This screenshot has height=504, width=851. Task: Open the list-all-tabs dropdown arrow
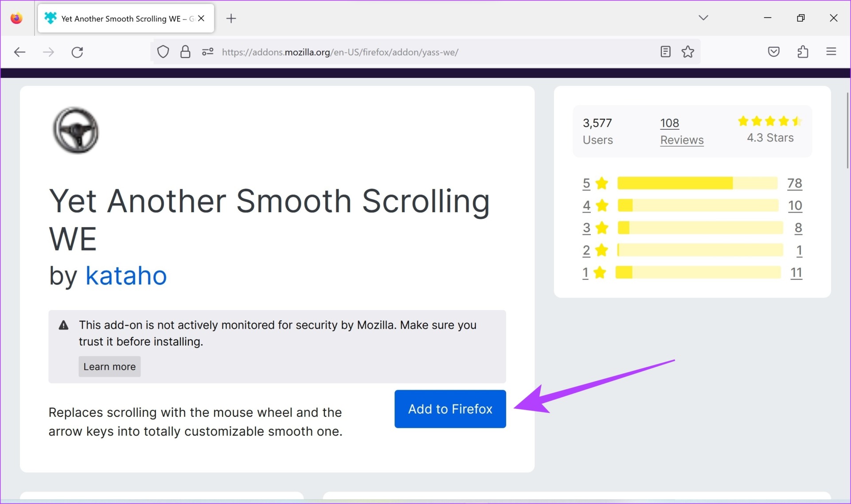703,18
